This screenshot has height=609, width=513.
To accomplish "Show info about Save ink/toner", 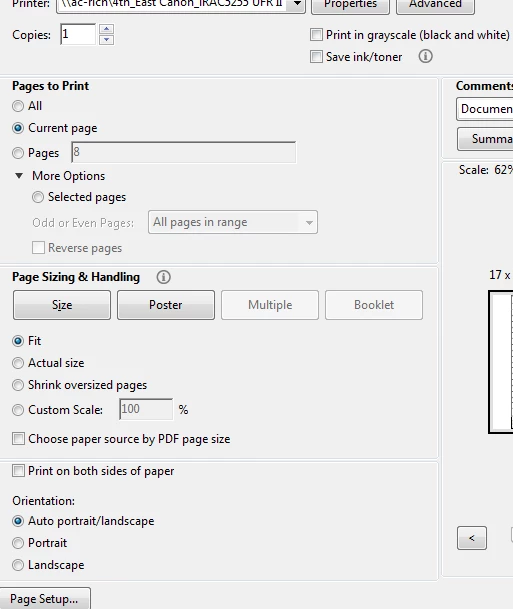I will 425,56.
